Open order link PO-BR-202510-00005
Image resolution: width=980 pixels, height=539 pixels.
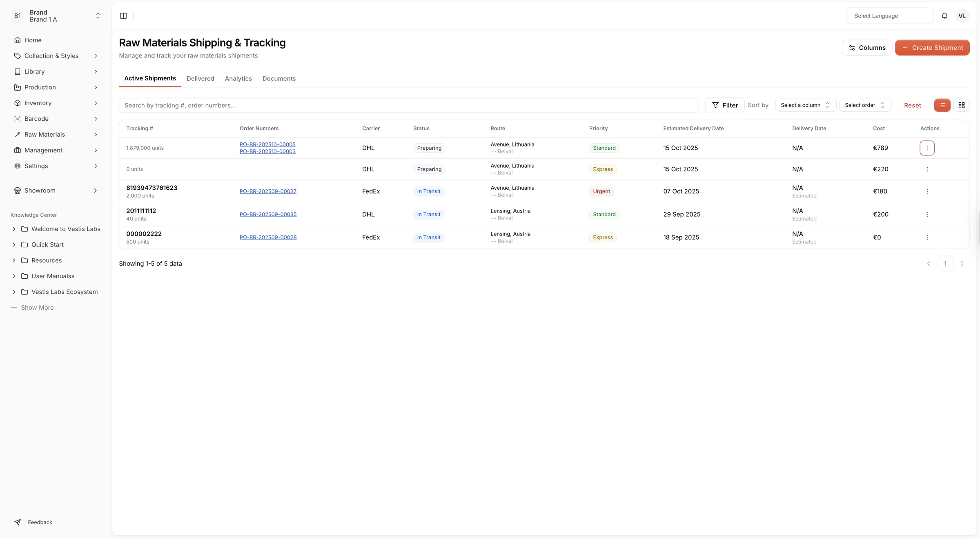tap(267, 144)
